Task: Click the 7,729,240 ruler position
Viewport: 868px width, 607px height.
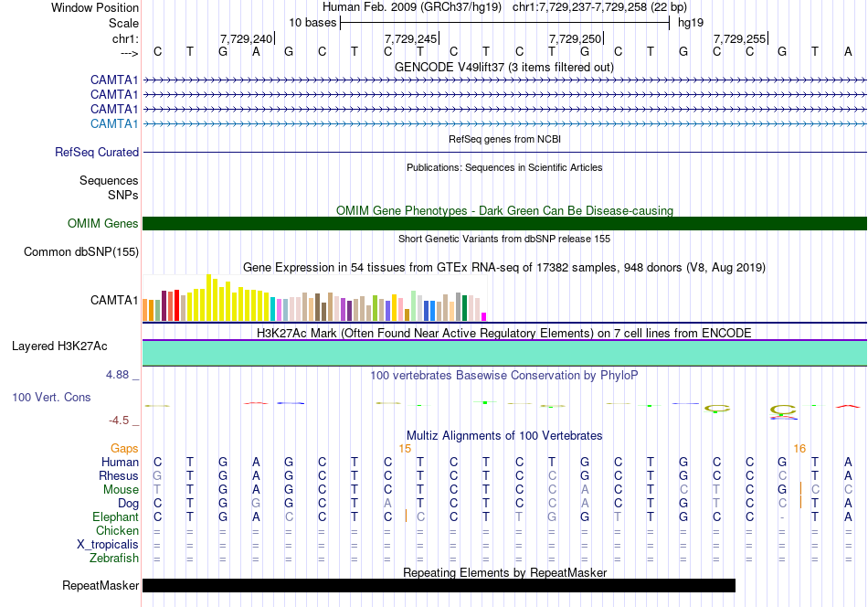Action: click(247, 38)
